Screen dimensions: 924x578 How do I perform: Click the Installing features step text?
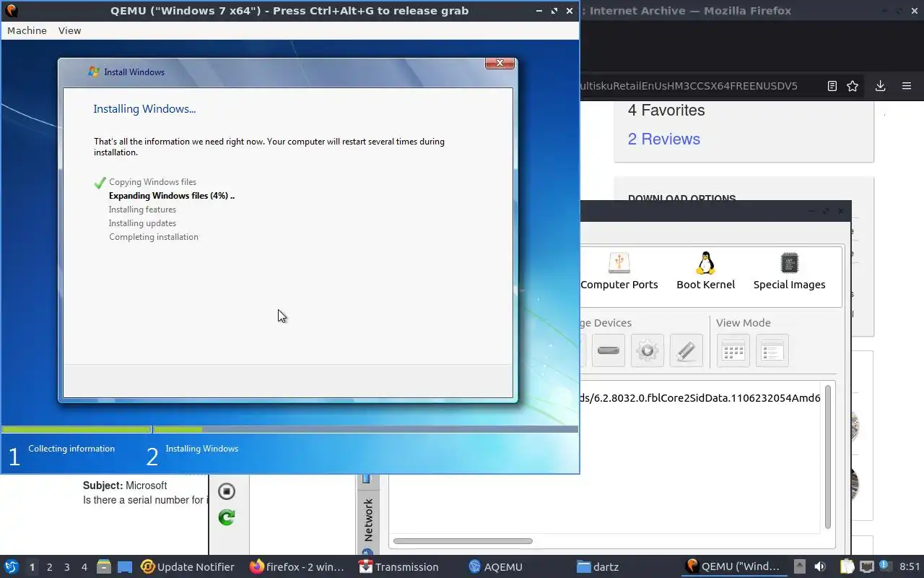(142, 210)
